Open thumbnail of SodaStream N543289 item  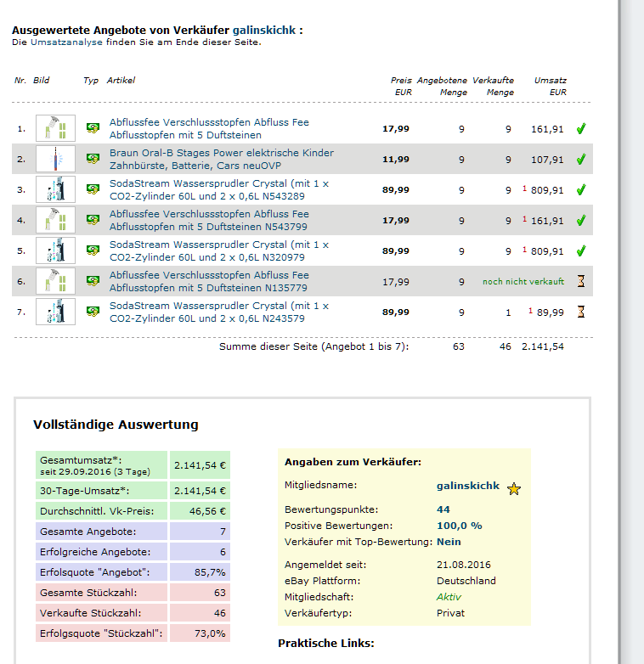pos(55,189)
